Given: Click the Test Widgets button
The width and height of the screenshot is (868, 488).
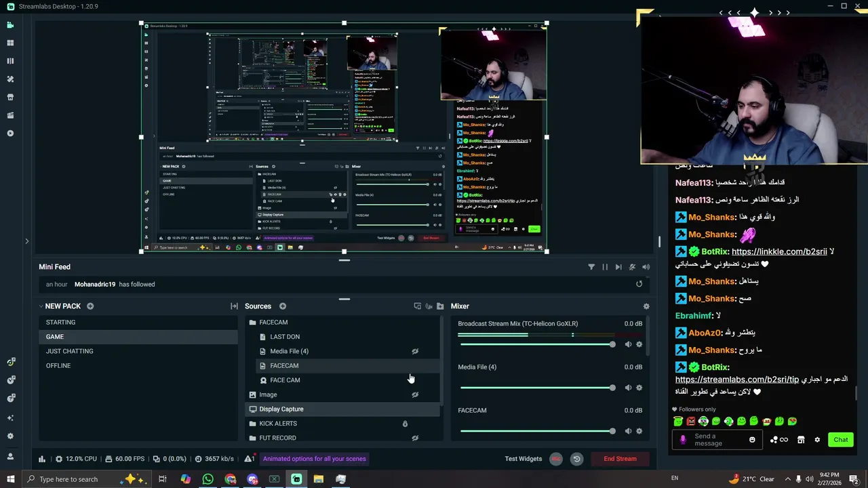Looking at the screenshot, I should click(x=524, y=459).
